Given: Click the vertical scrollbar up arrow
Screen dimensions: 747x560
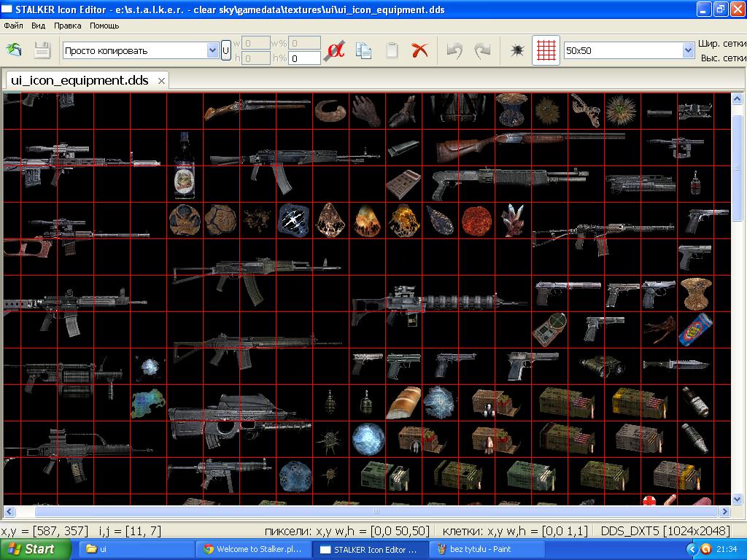Looking at the screenshot, I should [x=737, y=99].
